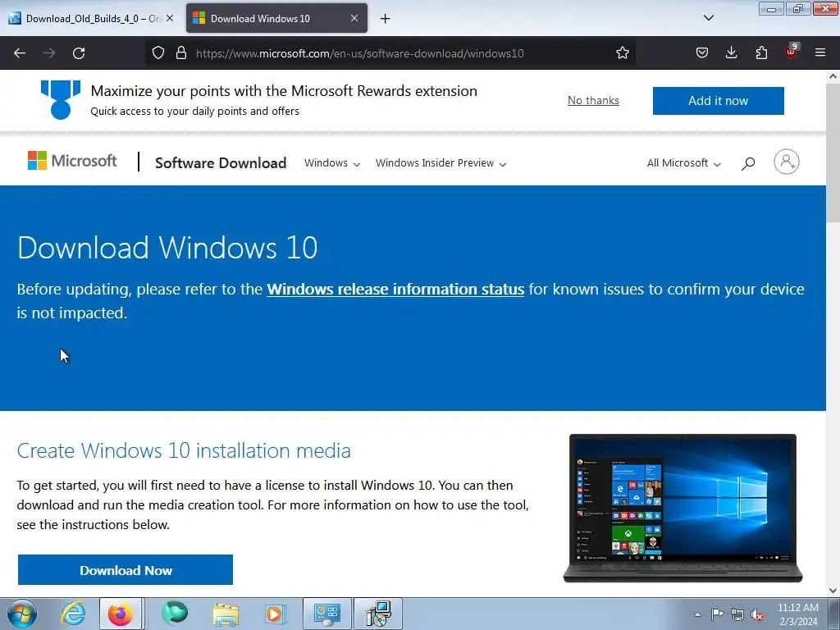Viewport: 840px width, 630px height.
Task: Show hidden system tray icons
Action: coord(697,614)
